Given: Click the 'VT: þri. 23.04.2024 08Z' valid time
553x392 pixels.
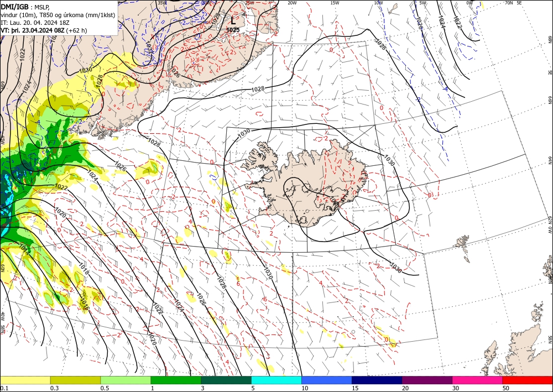Looking at the screenshot, I should pos(33,30).
